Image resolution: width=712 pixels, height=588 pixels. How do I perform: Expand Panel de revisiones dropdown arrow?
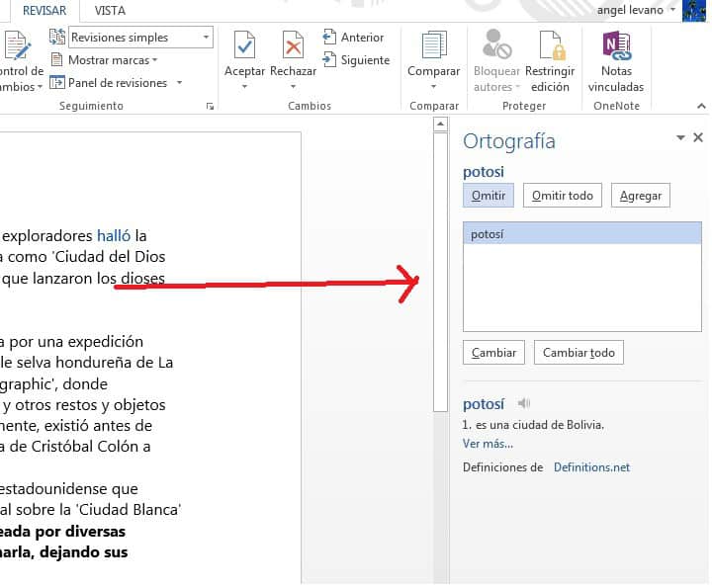point(179,83)
